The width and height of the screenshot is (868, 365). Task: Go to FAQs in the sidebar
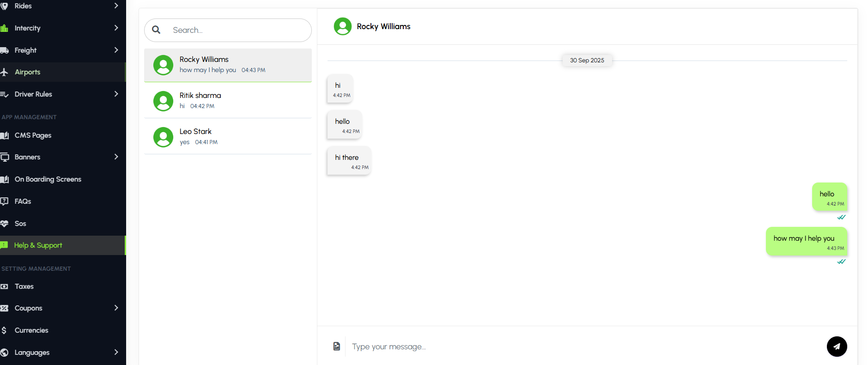pyautogui.click(x=23, y=201)
